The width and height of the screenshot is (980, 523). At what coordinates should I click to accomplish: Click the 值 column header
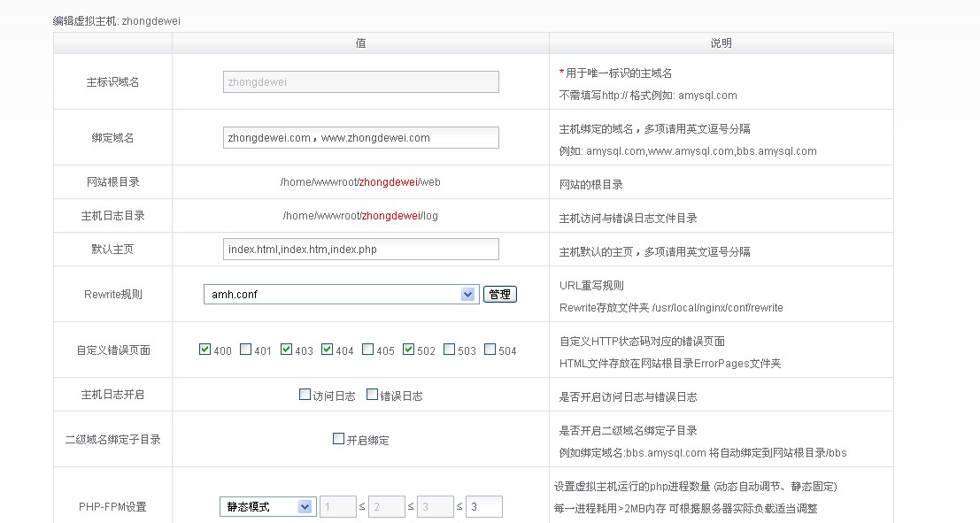point(360,43)
